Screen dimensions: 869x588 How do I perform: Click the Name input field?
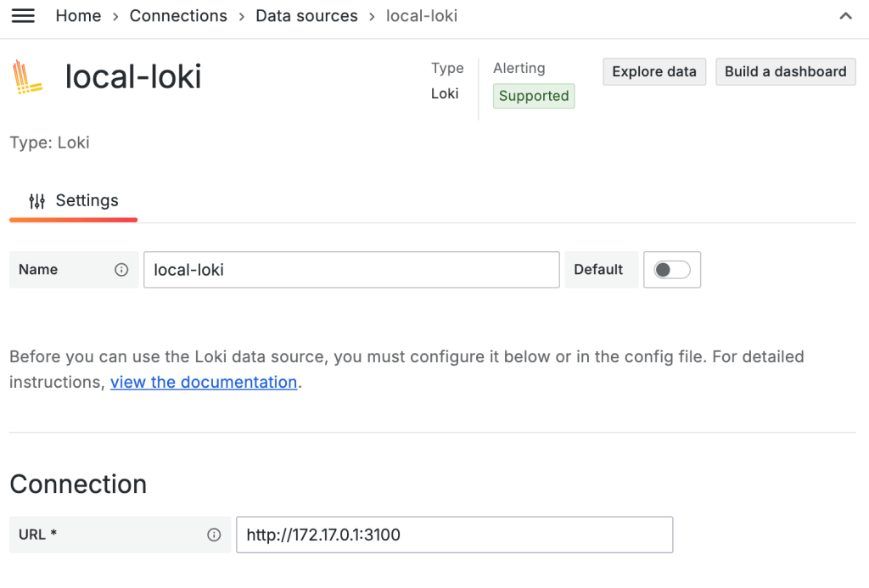tap(351, 270)
